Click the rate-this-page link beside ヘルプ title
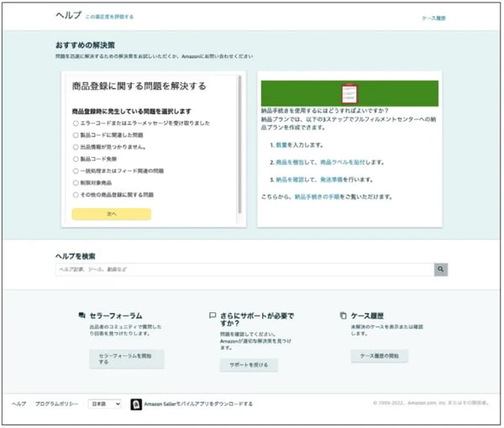Image resolution: width=504 pixels, height=428 pixels. pos(109,17)
